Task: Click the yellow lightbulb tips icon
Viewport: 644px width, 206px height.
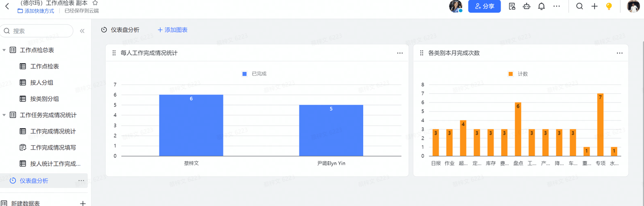Action: tap(609, 7)
